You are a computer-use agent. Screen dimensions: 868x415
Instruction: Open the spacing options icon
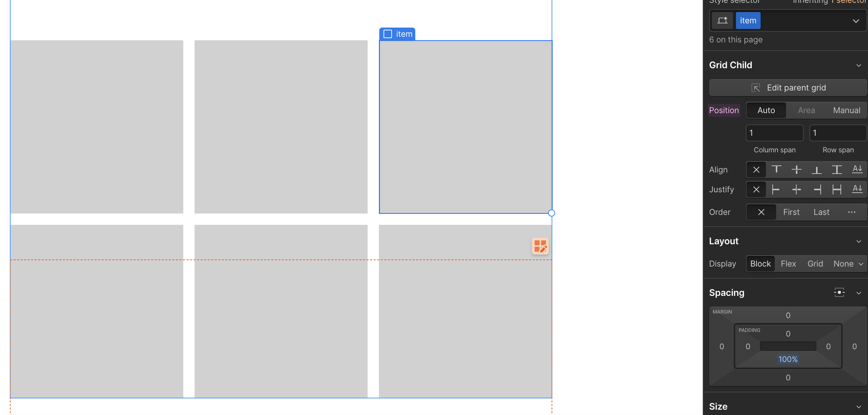click(x=839, y=293)
